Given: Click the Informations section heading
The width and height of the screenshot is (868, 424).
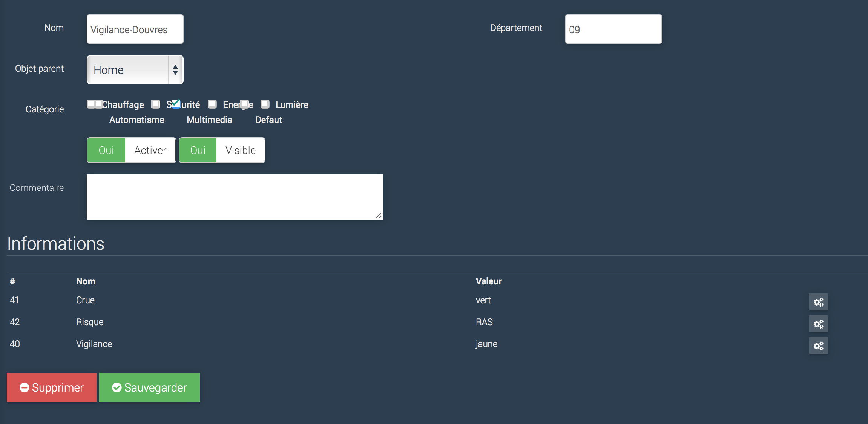Looking at the screenshot, I should coord(56,243).
